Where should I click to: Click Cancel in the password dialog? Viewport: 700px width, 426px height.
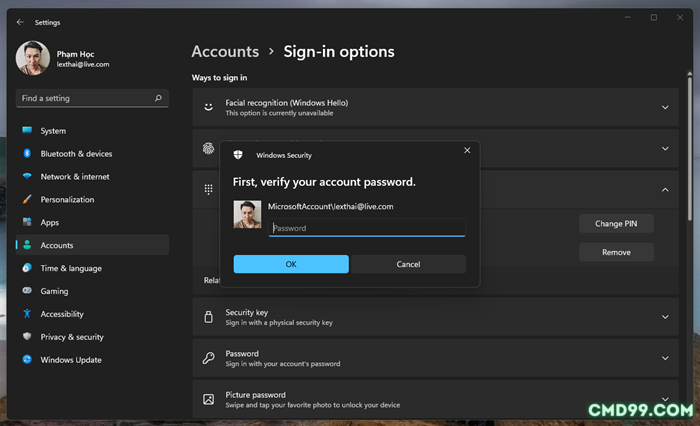tap(408, 264)
